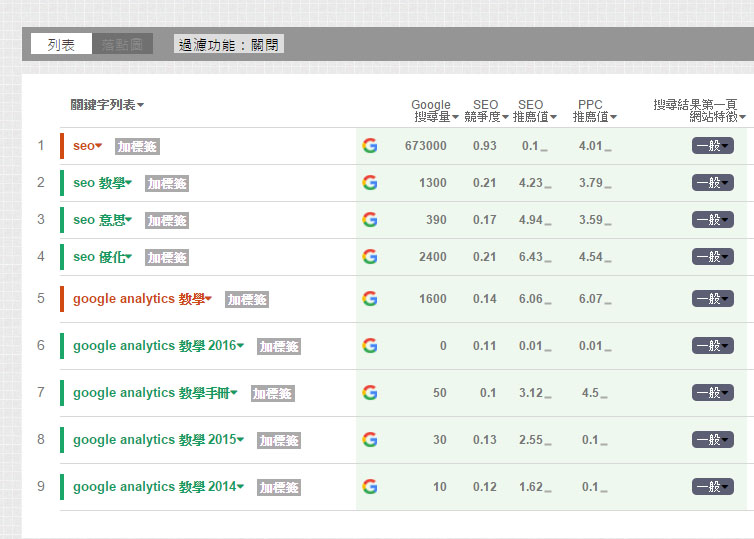Click SEO recommendation value 4.94
The image size is (754, 539).
pos(530,220)
